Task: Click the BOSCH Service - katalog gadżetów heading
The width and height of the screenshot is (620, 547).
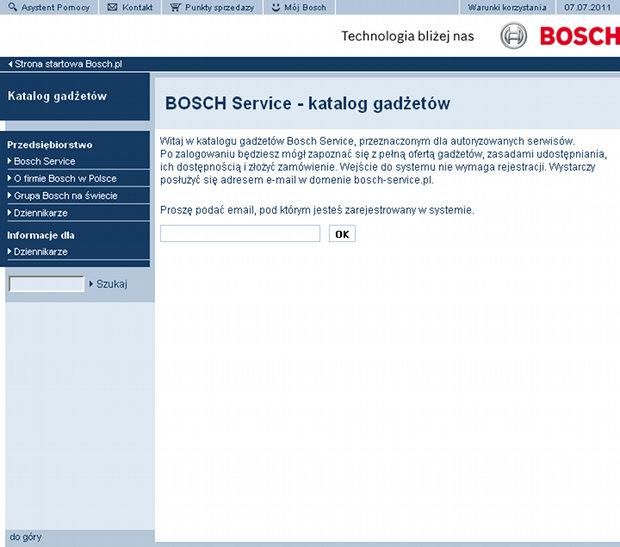Action: click(307, 104)
